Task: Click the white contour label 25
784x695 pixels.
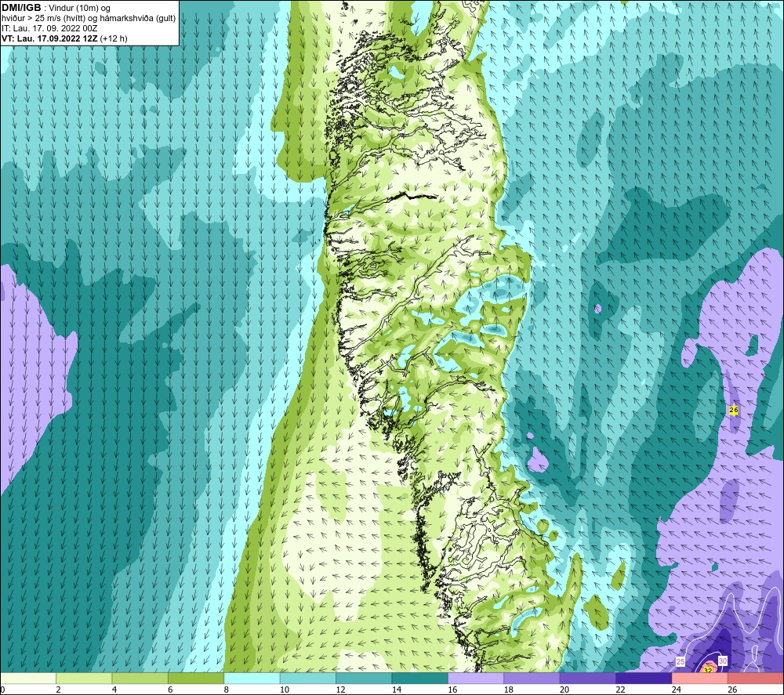Action: (680, 661)
